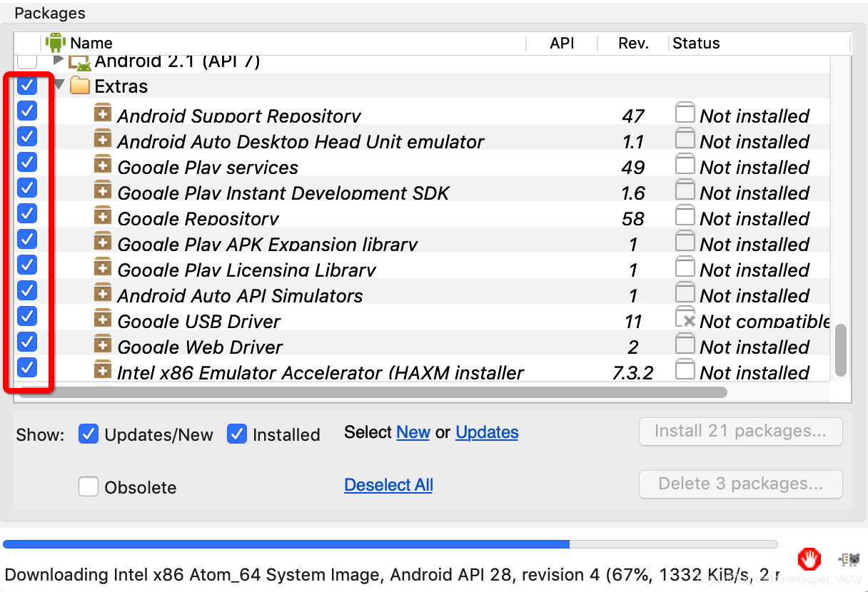The width and height of the screenshot is (868, 592).
Task: Click the red stop hand icon
Action: click(x=809, y=558)
